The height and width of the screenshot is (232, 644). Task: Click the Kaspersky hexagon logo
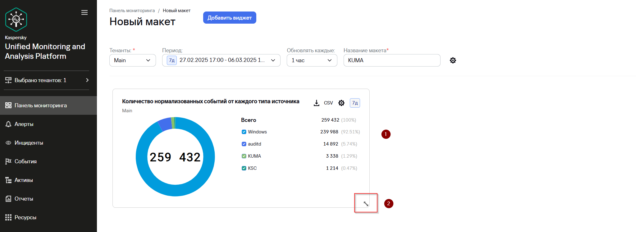click(16, 20)
